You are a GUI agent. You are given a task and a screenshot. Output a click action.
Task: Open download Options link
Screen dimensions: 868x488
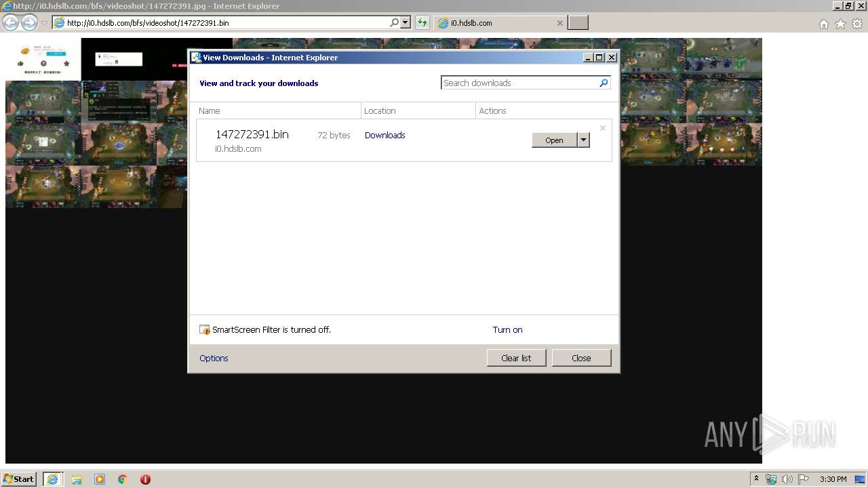(x=214, y=358)
